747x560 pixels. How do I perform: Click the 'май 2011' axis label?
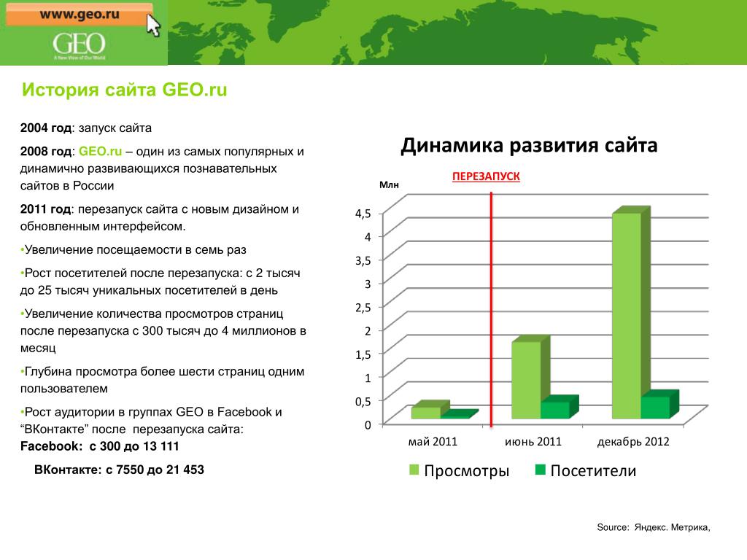[433, 442]
